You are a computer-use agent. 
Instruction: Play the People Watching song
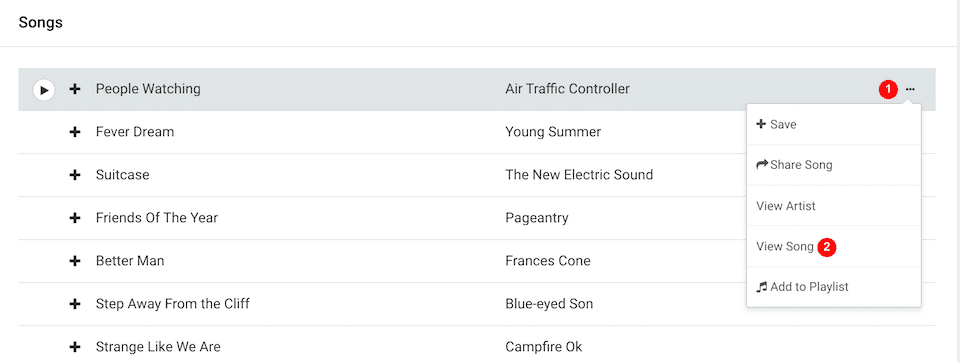[44, 90]
